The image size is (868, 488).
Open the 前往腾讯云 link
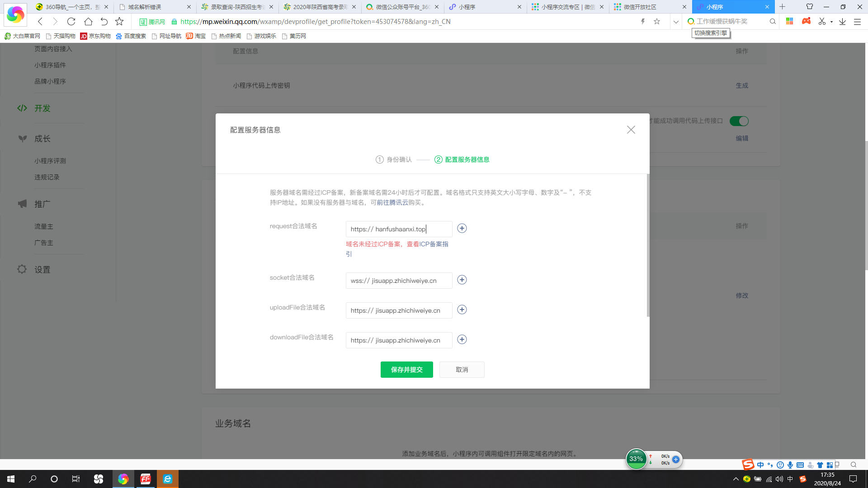click(x=392, y=202)
